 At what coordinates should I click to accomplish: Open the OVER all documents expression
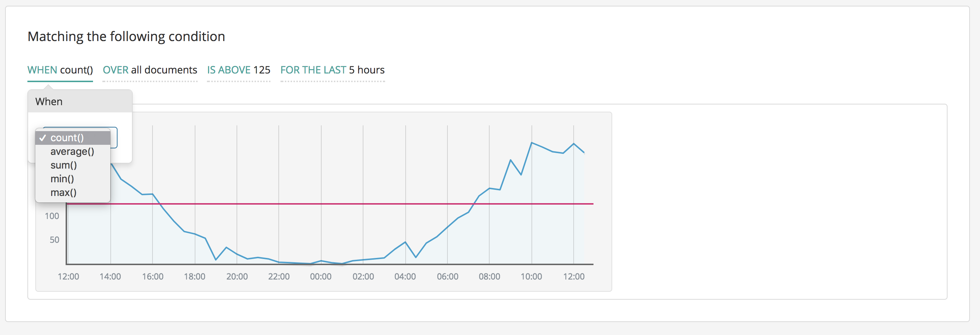click(x=150, y=70)
